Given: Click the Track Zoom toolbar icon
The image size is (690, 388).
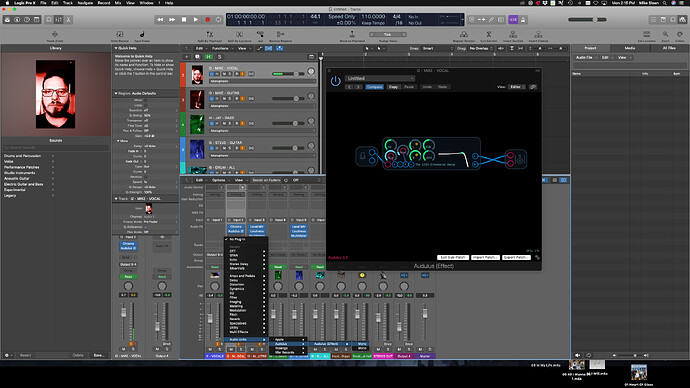Looking at the screenshot, I should click(x=55, y=34).
